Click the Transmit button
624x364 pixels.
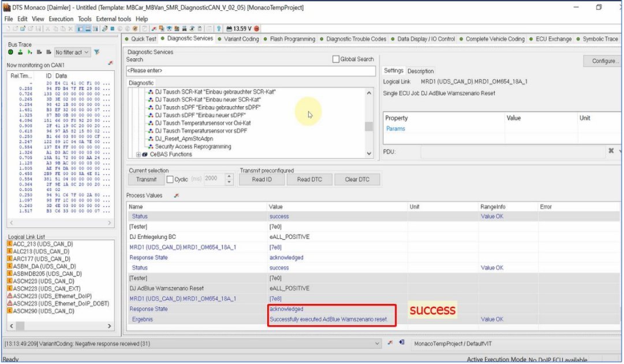click(x=146, y=179)
